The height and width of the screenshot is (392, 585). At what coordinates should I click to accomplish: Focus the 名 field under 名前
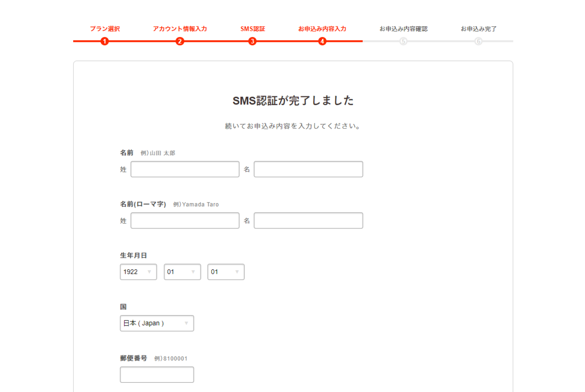click(x=308, y=169)
